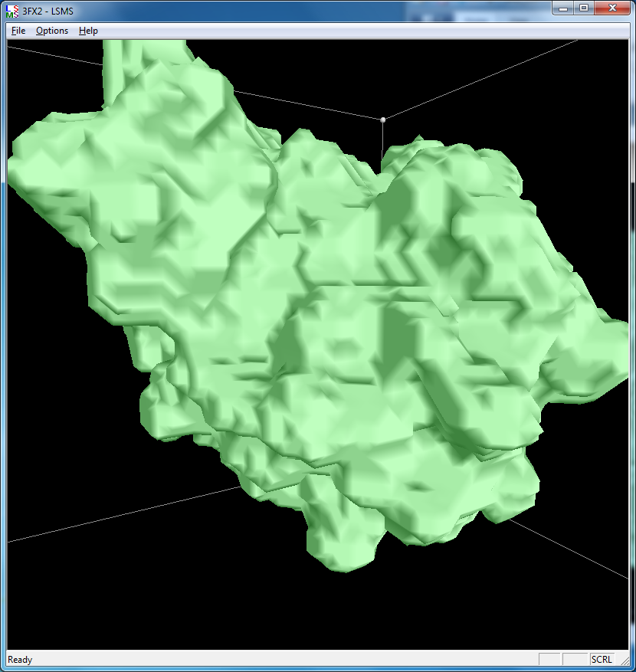Click the bounding box line at lower left
Viewport: 636px width, 672px height.
click(115, 516)
